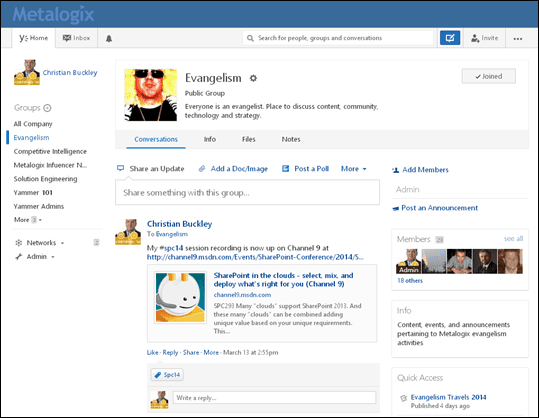Open the blue compose message icon
The image size is (539, 418).
450,38
